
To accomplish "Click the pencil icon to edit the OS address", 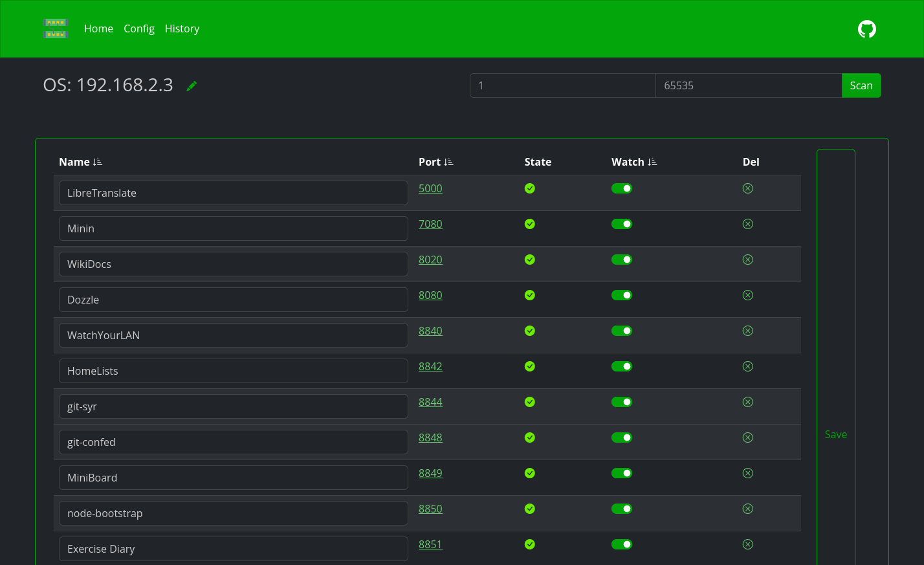I will 192,86.
